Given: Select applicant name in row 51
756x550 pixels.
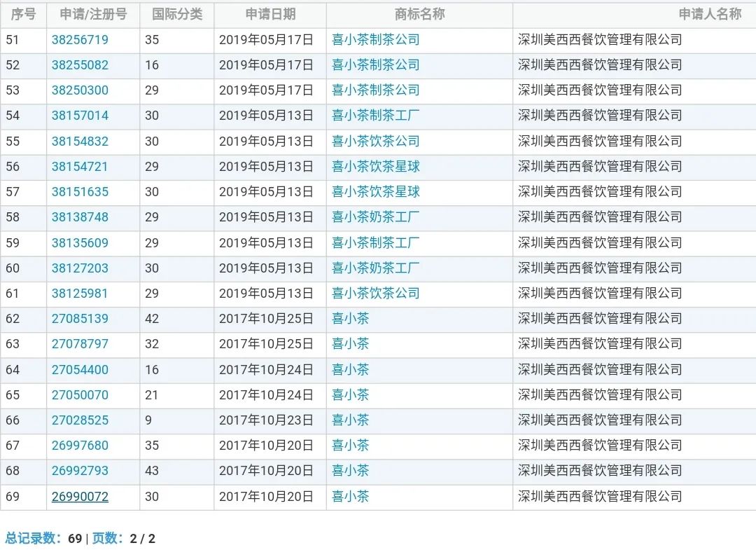Looking at the screenshot, I should (601, 40).
